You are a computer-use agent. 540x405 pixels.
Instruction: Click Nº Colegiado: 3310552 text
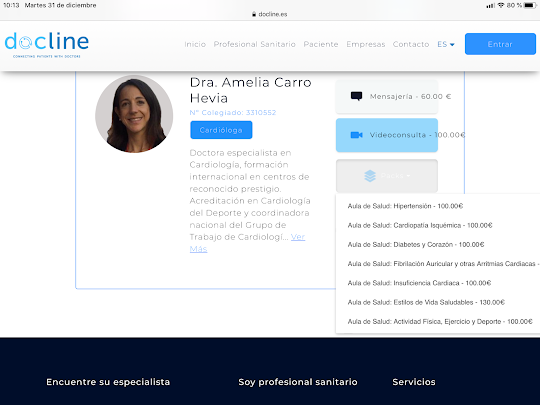tap(233, 113)
